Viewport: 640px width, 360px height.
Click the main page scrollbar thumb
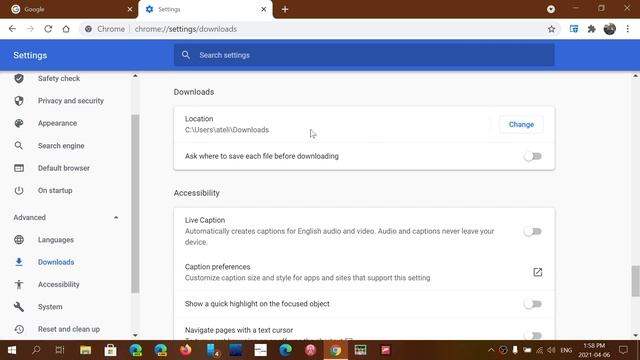click(x=636, y=281)
